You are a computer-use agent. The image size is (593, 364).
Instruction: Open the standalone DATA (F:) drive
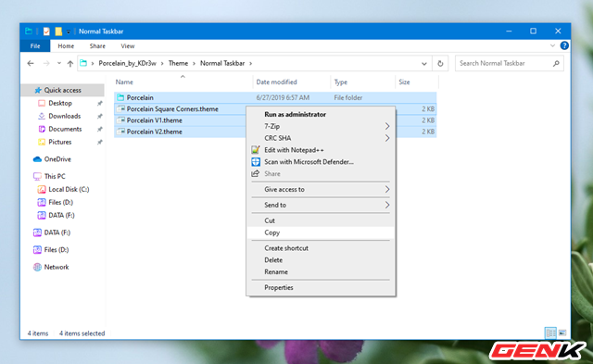coord(57,232)
